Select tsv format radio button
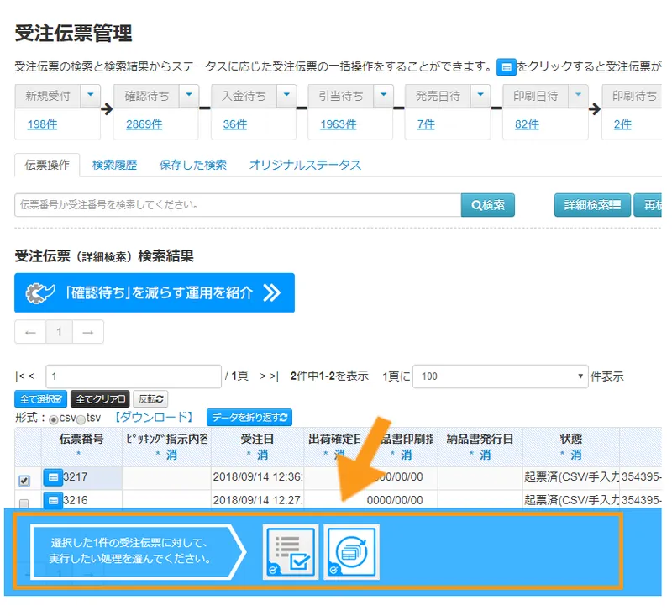The width and height of the screenshot is (672, 616). point(81,419)
